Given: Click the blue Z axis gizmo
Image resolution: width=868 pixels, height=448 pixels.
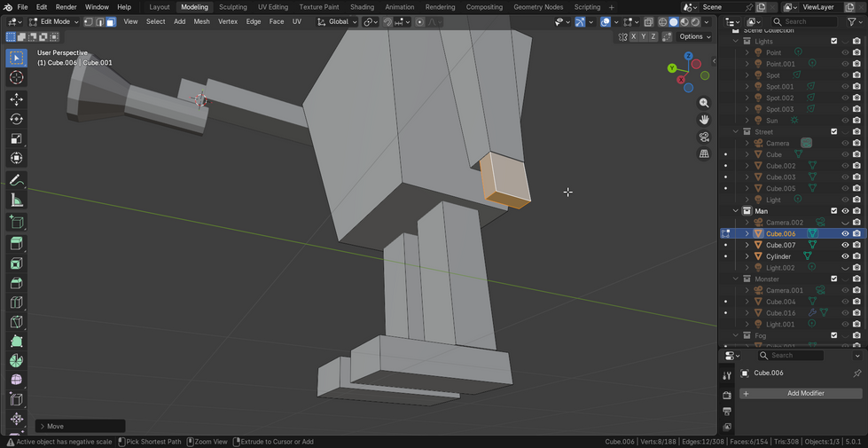Looking at the screenshot, I should coord(688,57).
